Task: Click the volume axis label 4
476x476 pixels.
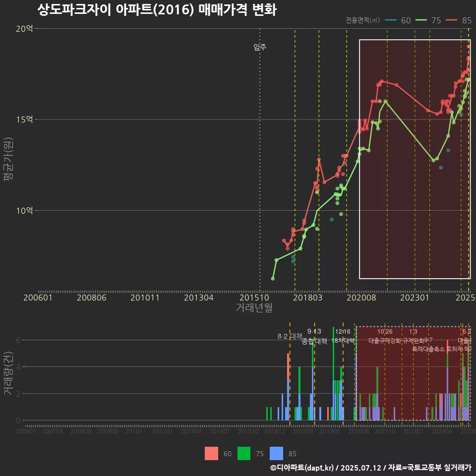Action: [18, 367]
